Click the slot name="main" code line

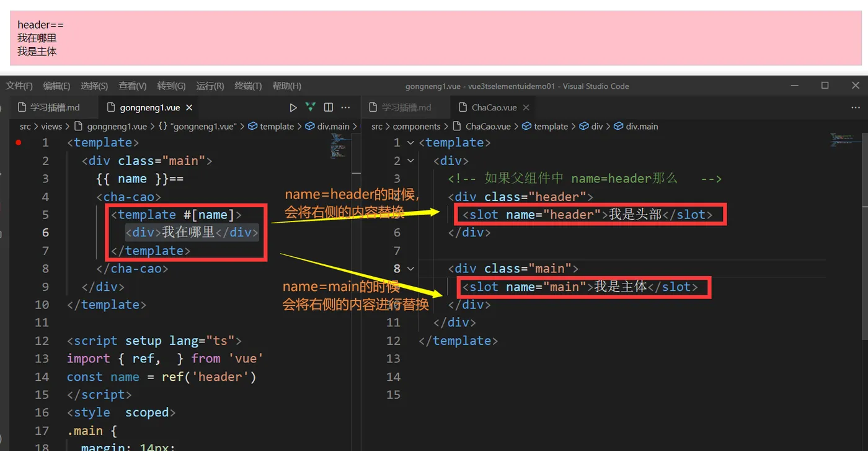tap(580, 287)
